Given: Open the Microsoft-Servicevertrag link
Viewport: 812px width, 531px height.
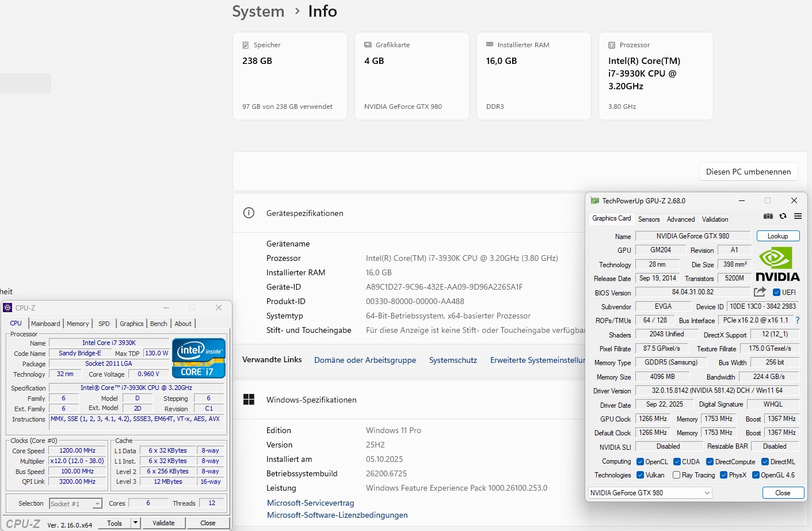Looking at the screenshot, I should click(x=311, y=503).
